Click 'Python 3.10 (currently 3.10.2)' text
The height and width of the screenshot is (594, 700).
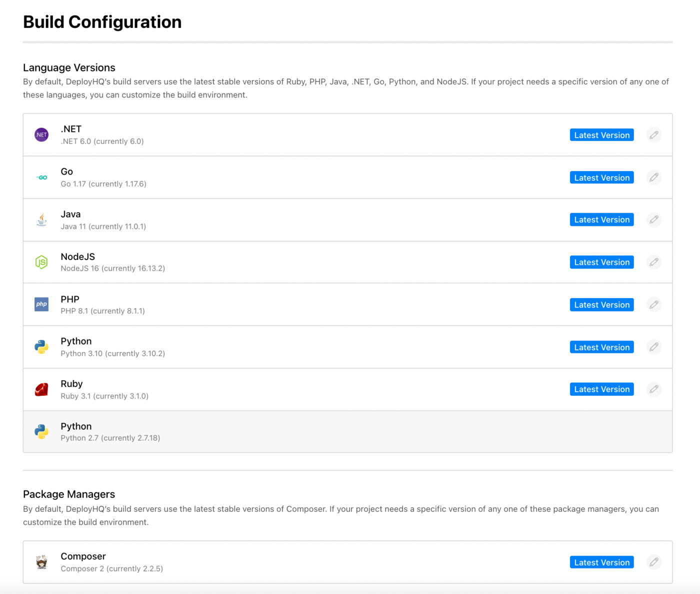coord(112,353)
